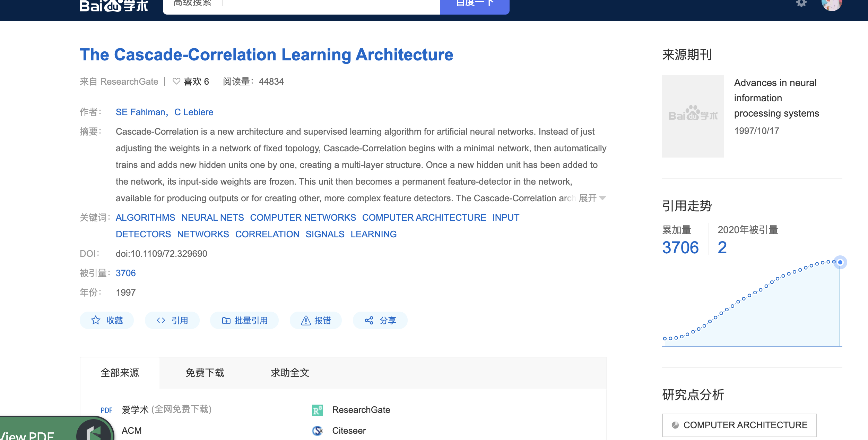The width and height of the screenshot is (868, 440).
Task: Open 高级搜索 advanced search dropdown
Action: (x=192, y=3)
